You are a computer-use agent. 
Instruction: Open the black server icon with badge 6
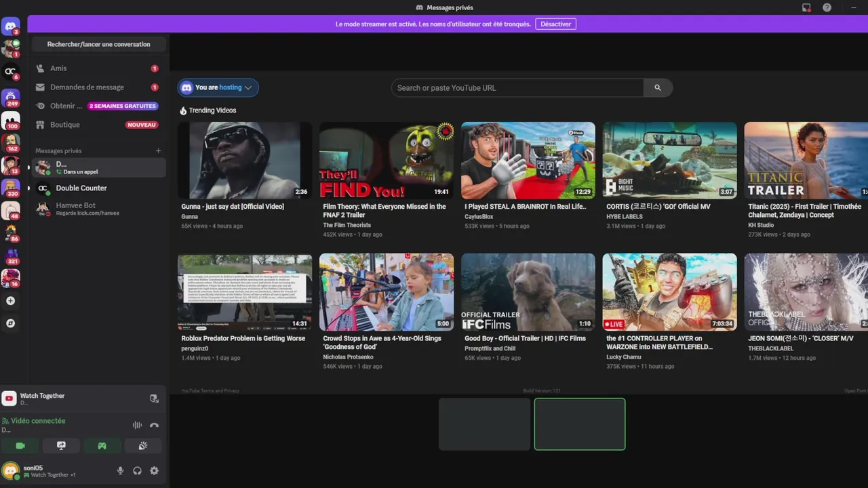[x=10, y=71]
